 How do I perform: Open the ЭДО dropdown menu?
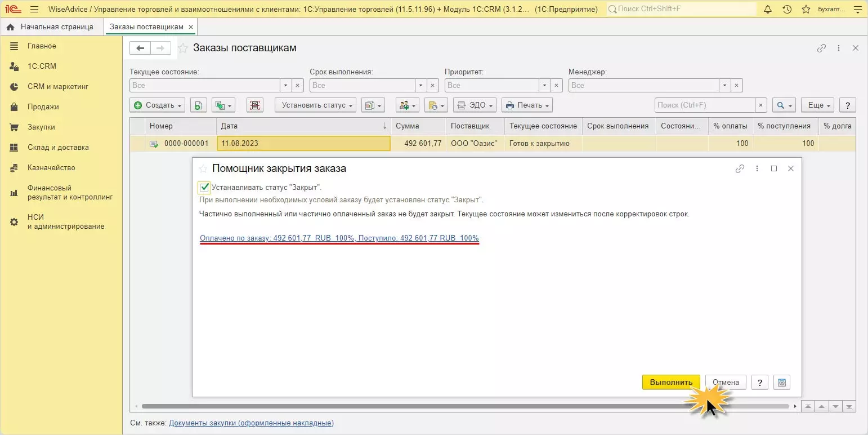coord(475,105)
